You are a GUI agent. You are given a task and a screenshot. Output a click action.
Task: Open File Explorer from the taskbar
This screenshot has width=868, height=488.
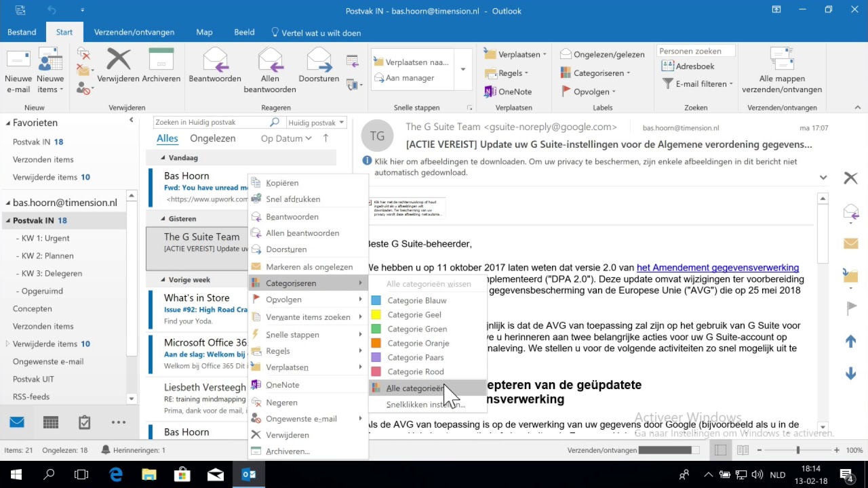[x=149, y=474]
